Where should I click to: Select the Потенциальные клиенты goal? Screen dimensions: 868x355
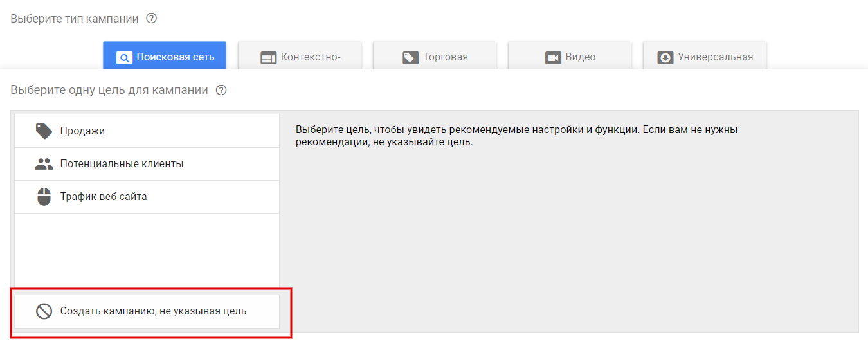tap(147, 164)
